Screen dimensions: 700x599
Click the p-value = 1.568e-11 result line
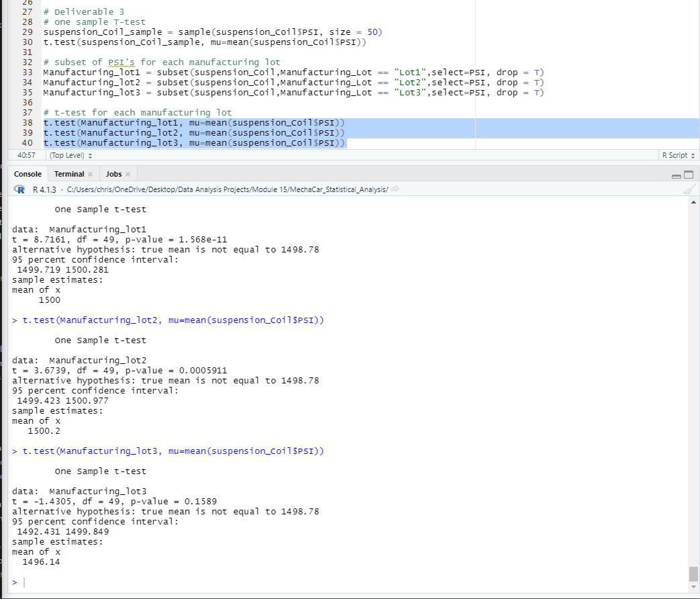click(119, 240)
